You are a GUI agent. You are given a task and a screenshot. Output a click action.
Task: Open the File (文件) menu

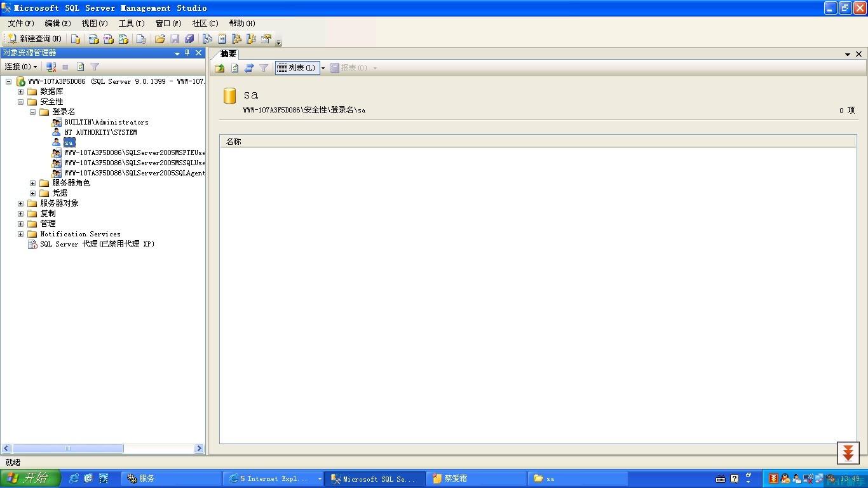21,24
